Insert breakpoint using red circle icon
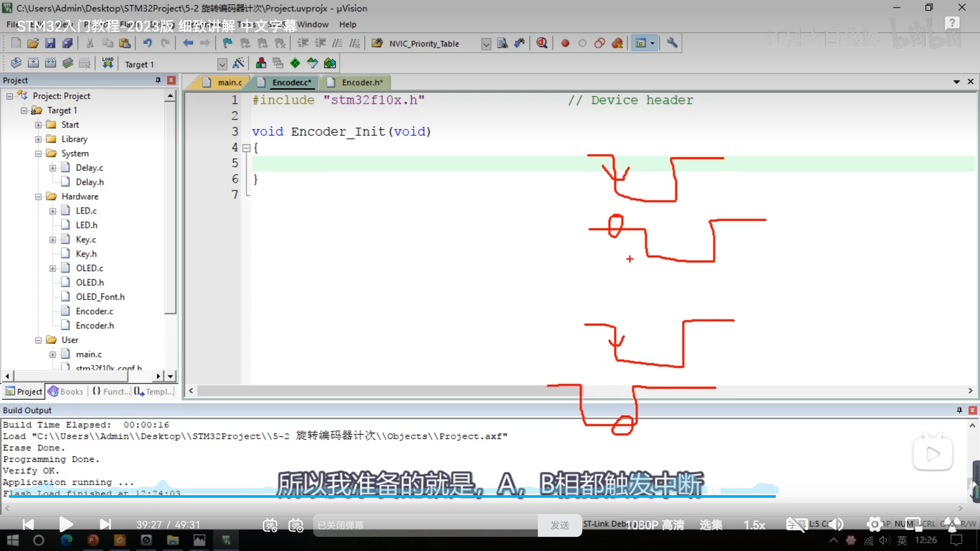This screenshot has width=980, height=551. (565, 43)
